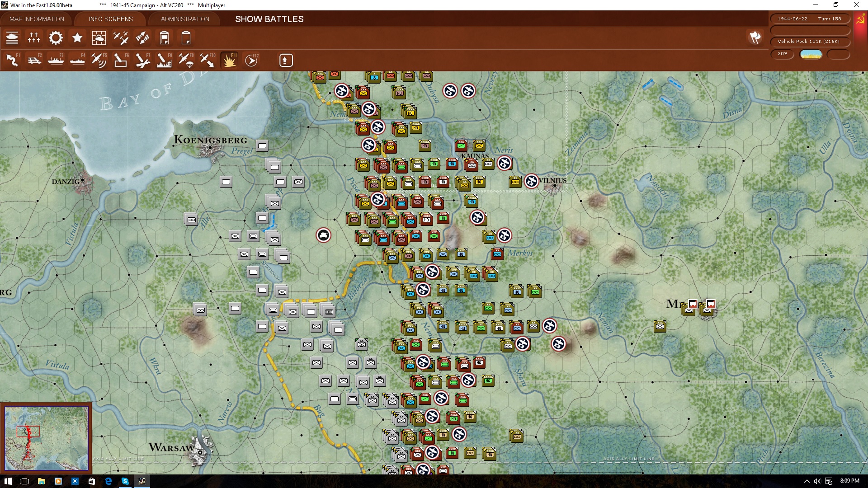
Task: Select the Warsaw city on the map
Action: tap(200, 452)
